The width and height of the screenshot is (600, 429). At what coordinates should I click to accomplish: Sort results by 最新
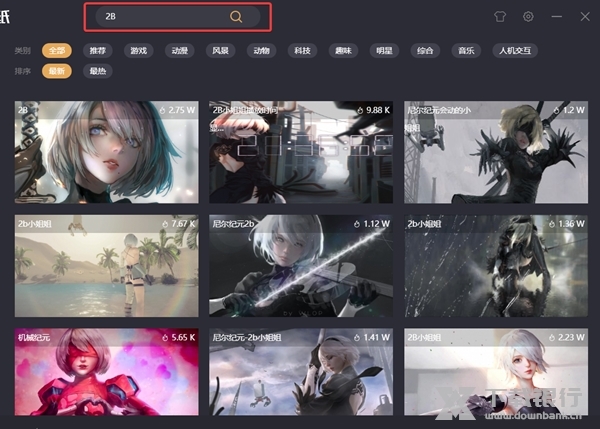pyautogui.click(x=57, y=71)
